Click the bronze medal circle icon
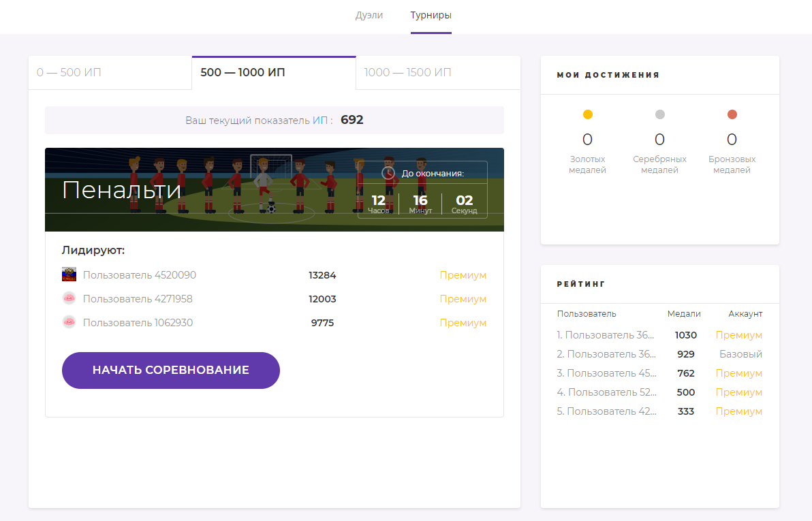812x521 pixels. click(x=732, y=114)
